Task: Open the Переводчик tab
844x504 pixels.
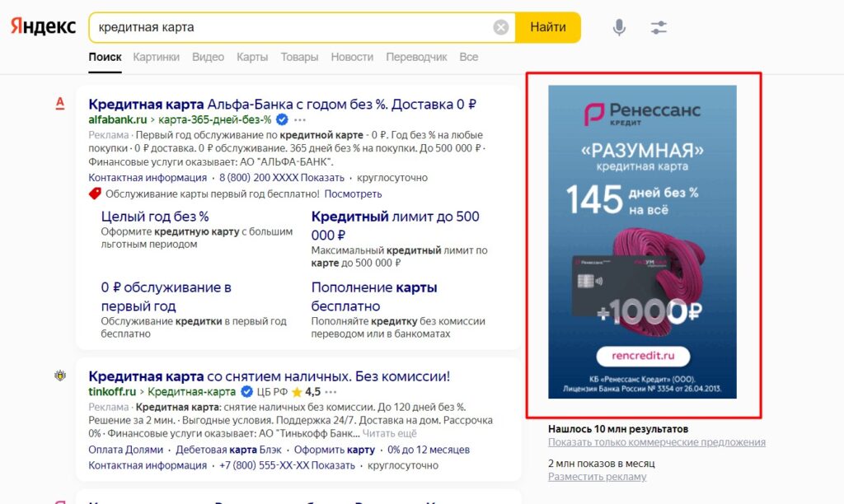Action: click(416, 57)
